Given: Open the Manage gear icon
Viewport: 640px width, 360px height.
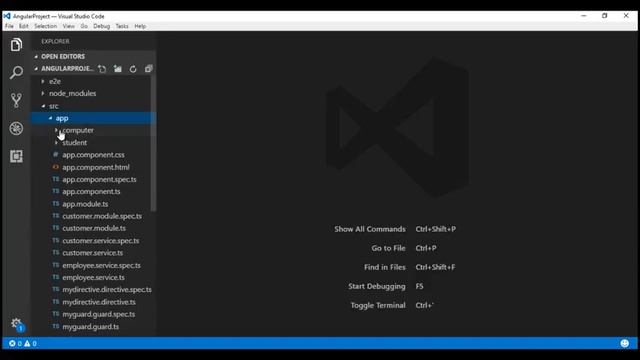Looking at the screenshot, I should (x=16, y=324).
